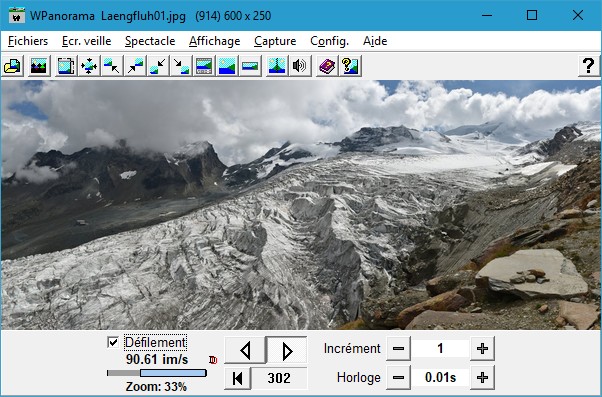Click the move image to lower-right icon
This screenshot has height=397, width=602.
[x=181, y=66]
